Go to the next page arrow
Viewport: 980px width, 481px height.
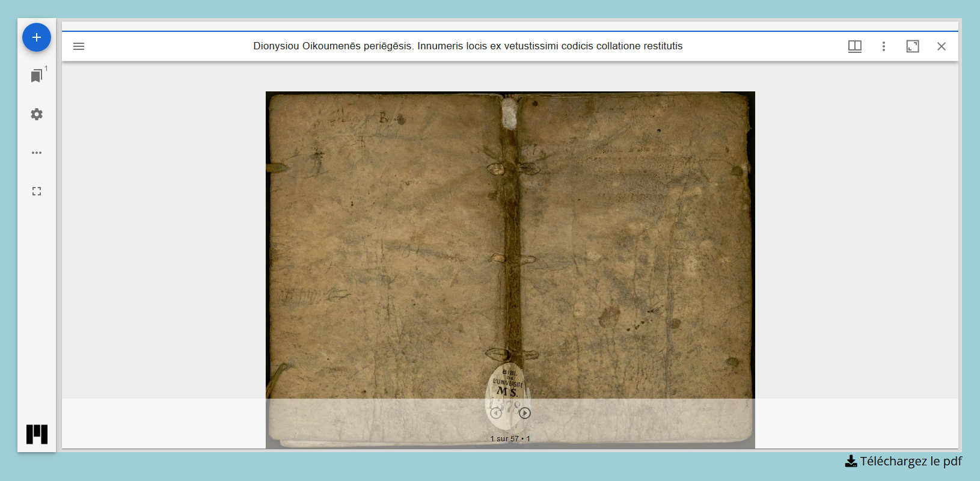click(x=525, y=413)
